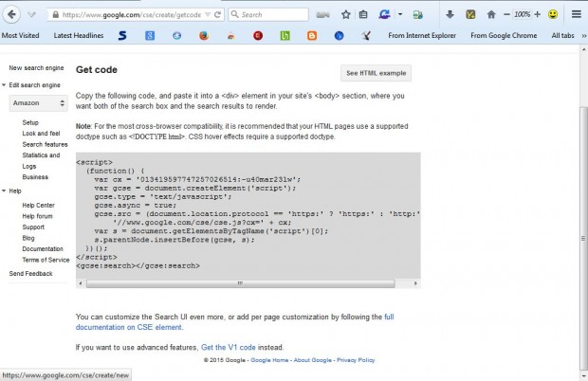The height and width of the screenshot is (381, 588).
Task: Click code box scroll left arrow
Action: pyautogui.click(x=81, y=283)
